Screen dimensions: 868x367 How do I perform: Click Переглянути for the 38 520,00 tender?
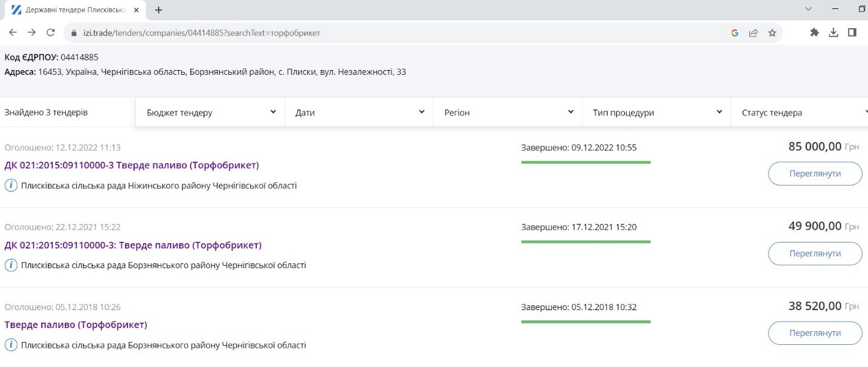click(x=815, y=333)
